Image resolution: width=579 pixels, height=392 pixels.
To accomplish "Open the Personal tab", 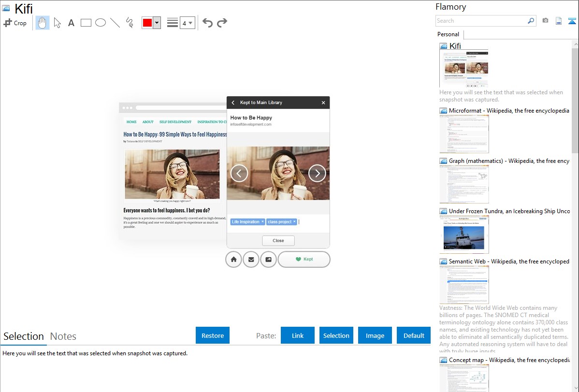I will pyautogui.click(x=448, y=34).
